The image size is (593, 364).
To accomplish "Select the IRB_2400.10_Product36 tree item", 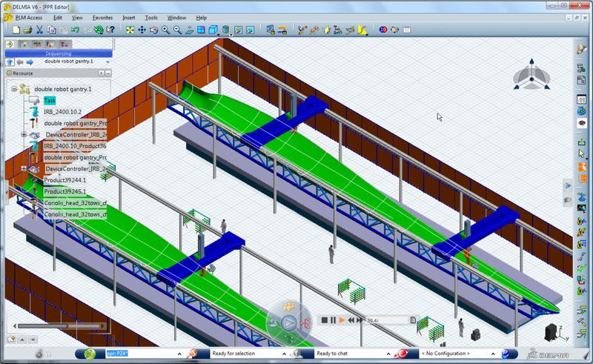I will 75,146.
